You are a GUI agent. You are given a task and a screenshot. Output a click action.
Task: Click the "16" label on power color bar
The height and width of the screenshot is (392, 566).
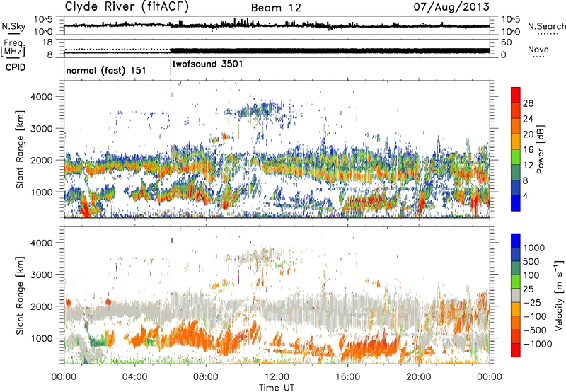click(528, 150)
